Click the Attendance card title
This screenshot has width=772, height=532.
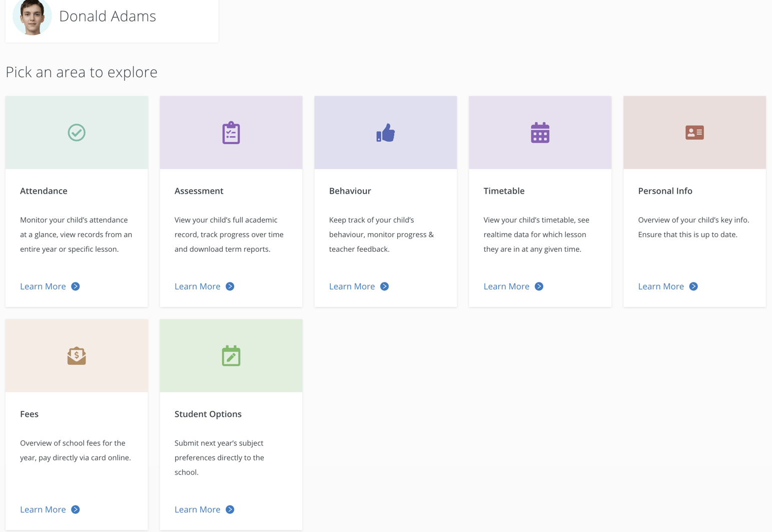(x=44, y=191)
